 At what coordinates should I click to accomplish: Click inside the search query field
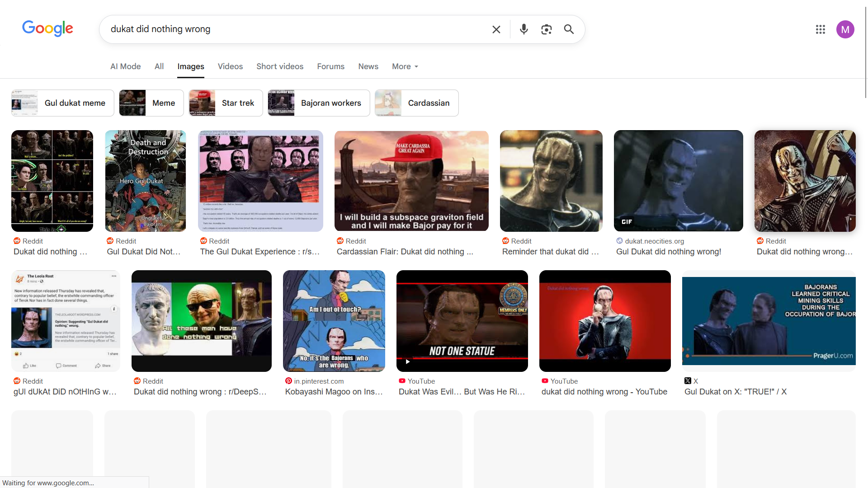pyautogui.click(x=294, y=29)
